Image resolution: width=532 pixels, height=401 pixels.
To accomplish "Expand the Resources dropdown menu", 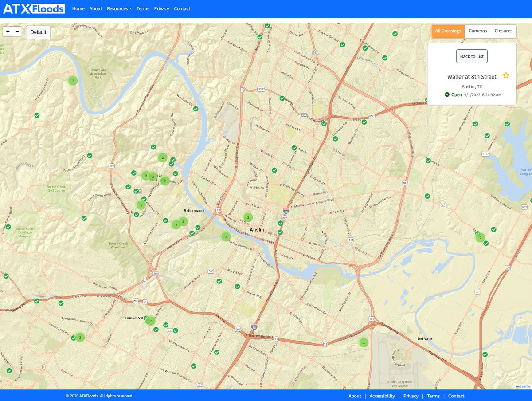I will (x=119, y=8).
